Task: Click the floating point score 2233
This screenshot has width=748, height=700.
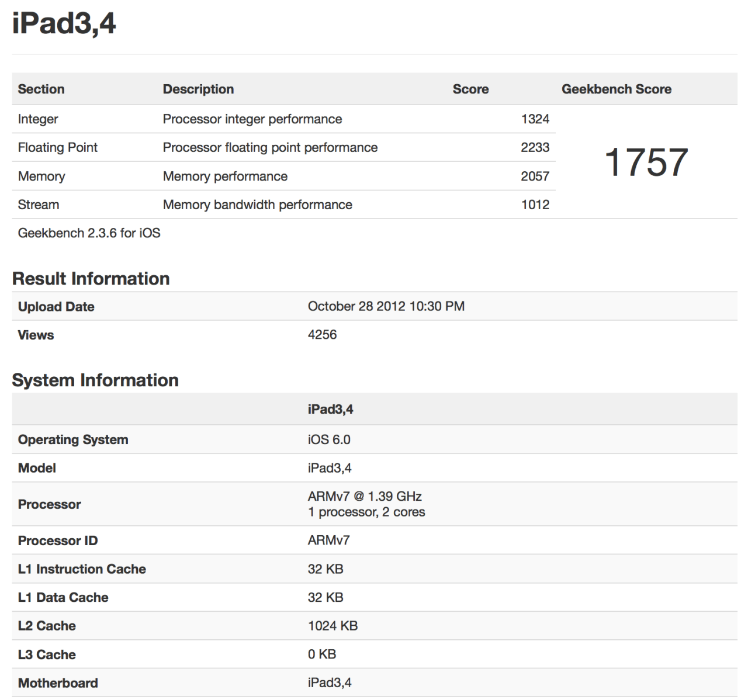Action: point(535,147)
